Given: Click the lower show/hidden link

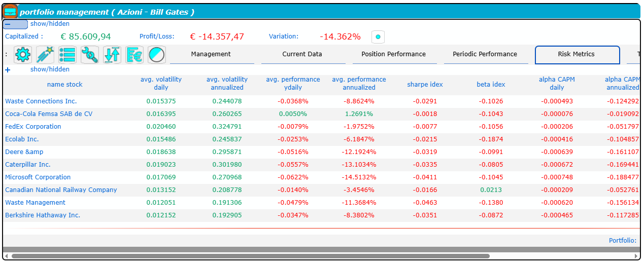Looking at the screenshot, I should [x=50, y=69].
